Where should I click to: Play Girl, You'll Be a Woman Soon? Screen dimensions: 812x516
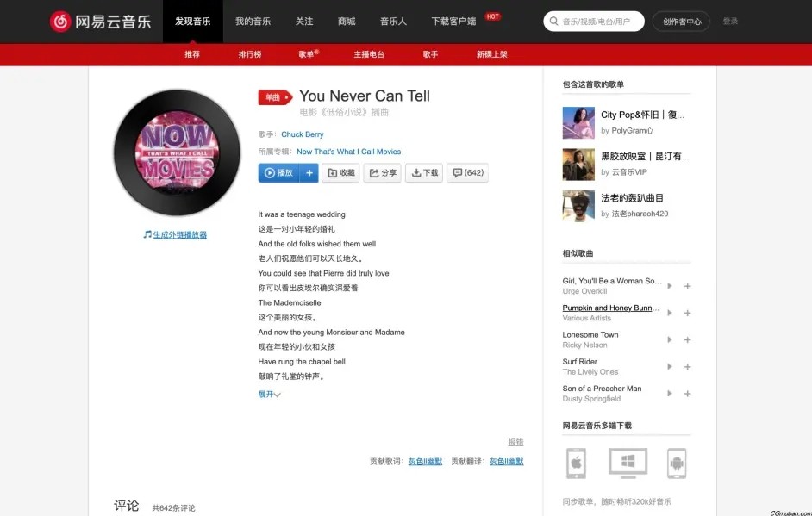pyautogui.click(x=670, y=286)
